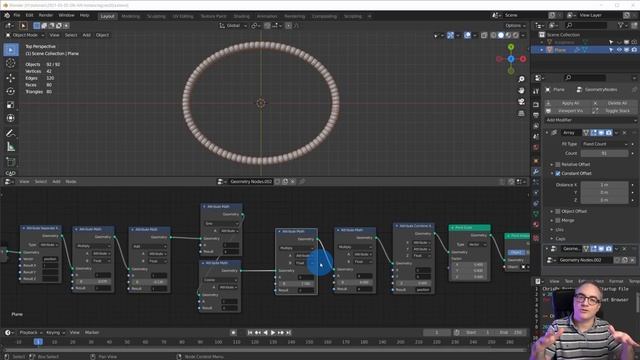Click the Delete All button

(x=614, y=103)
